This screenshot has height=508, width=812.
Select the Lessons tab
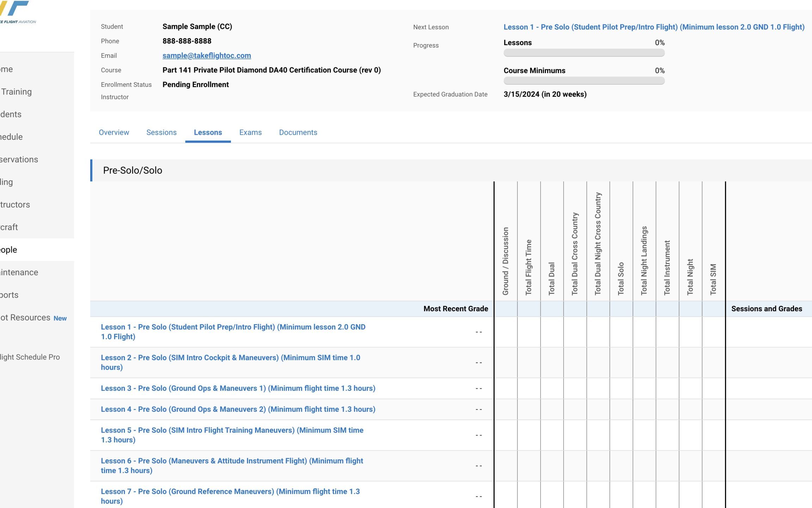208,132
